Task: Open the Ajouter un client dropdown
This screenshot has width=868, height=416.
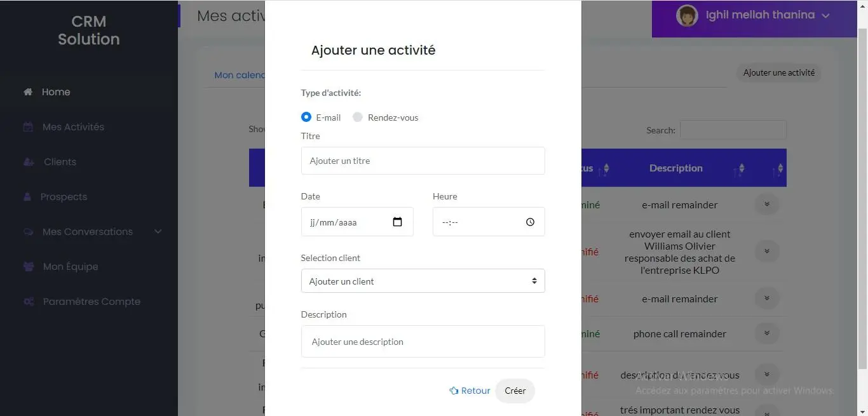Action: point(423,281)
